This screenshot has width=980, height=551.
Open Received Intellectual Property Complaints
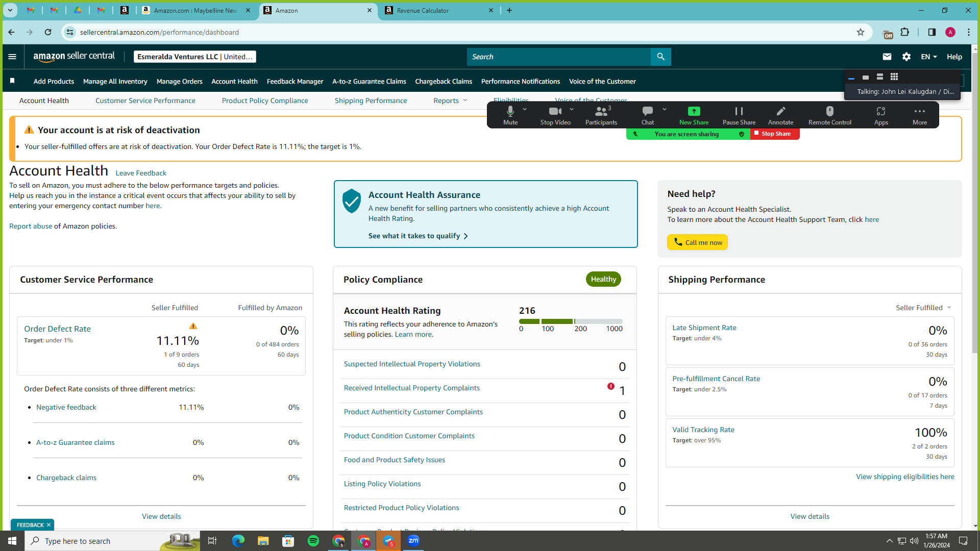pos(412,388)
